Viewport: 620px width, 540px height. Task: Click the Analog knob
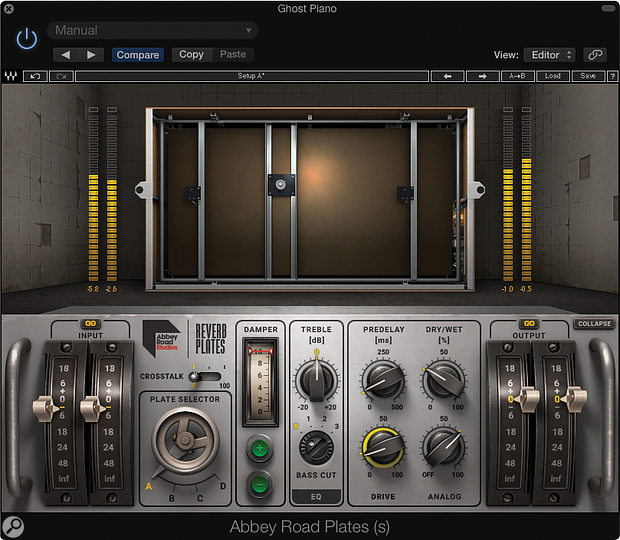(x=444, y=447)
